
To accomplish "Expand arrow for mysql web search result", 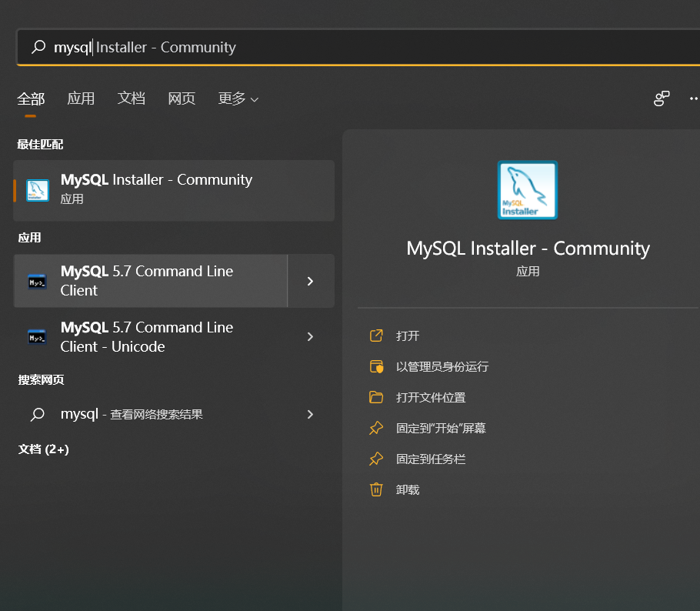I will (311, 415).
